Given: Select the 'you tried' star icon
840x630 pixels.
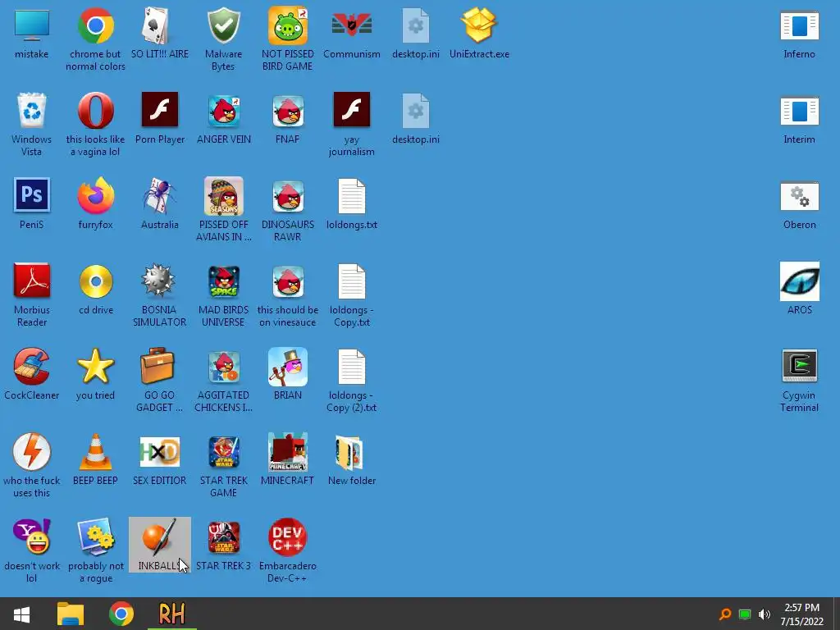Looking at the screenshot, I should [95, 366].
